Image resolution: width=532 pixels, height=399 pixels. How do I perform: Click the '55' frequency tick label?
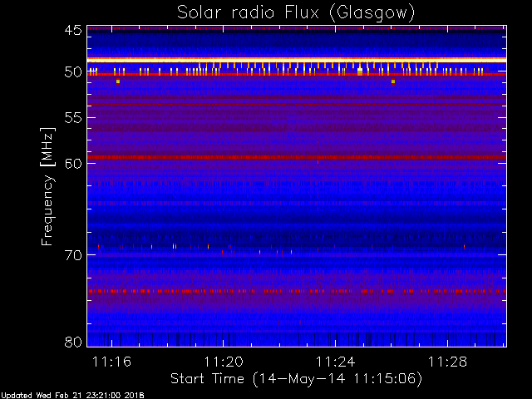point(73,118)
